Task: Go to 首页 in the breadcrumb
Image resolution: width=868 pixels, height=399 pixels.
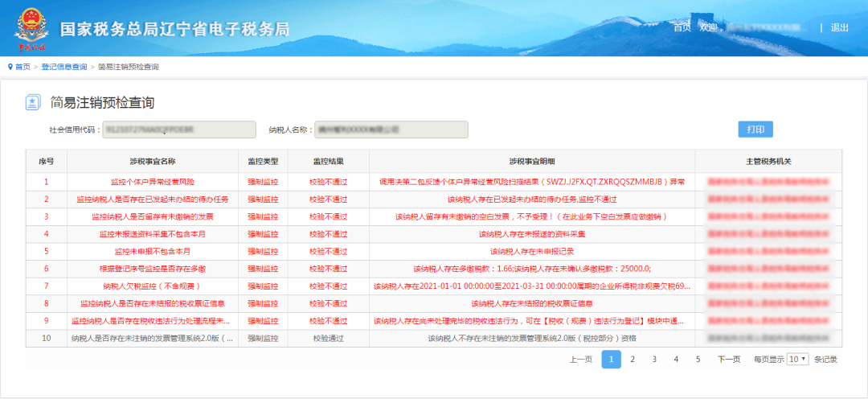Action: coord(23,67)
